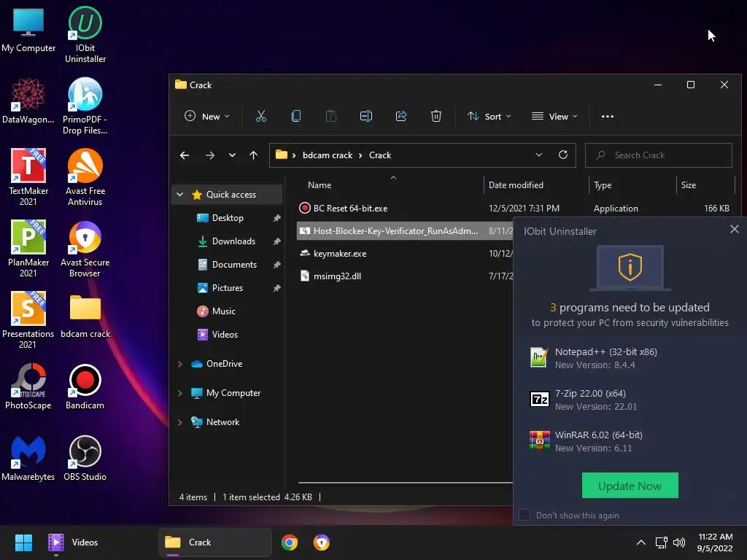Open recent locations dropdown arrow
The image size is (747, 560).
point(232,155)
